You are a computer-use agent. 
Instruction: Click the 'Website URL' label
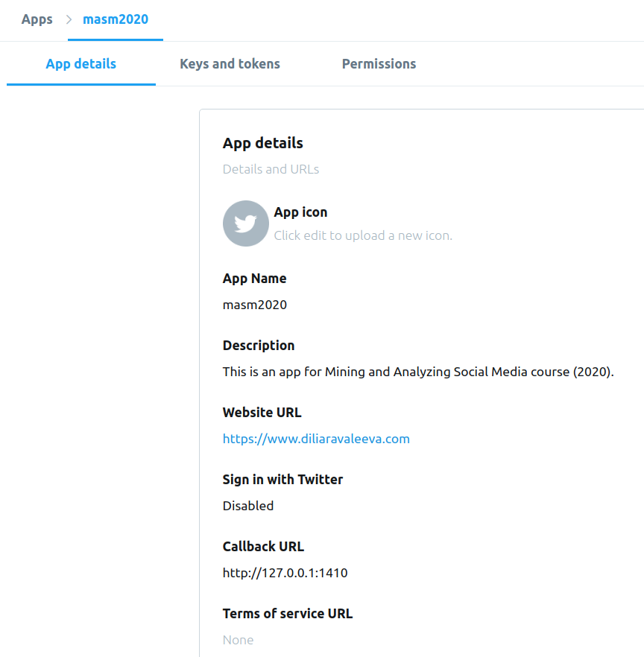(x=262, y=413)
